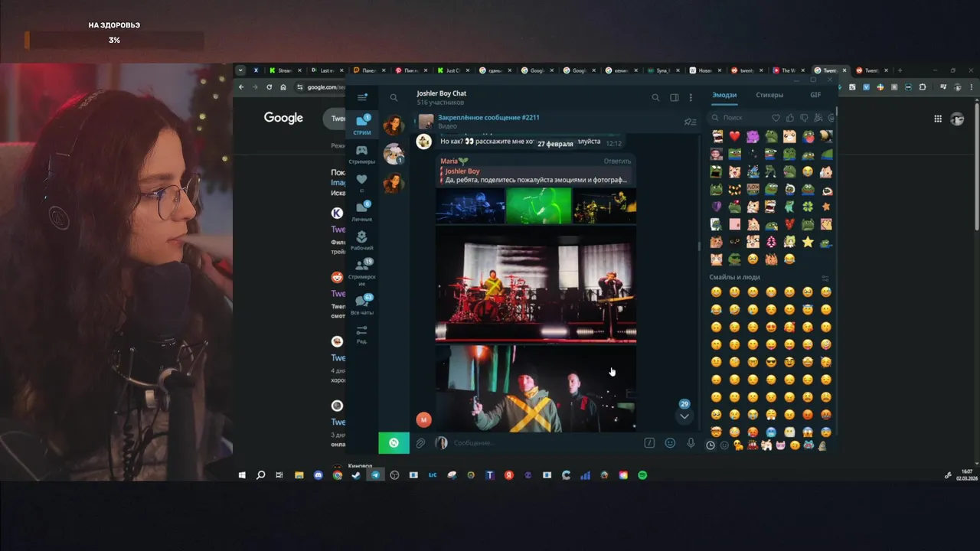Click the green button beside the message bar
This screenshot has width=980, height=551.
tap(394, 443)
